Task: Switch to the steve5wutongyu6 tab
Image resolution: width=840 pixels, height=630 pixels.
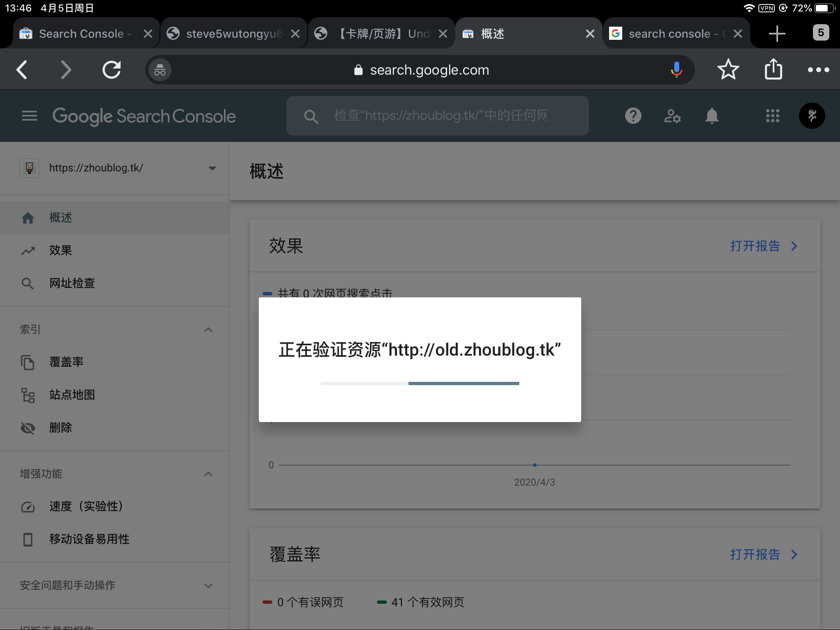Action: [x=234, y=34]
